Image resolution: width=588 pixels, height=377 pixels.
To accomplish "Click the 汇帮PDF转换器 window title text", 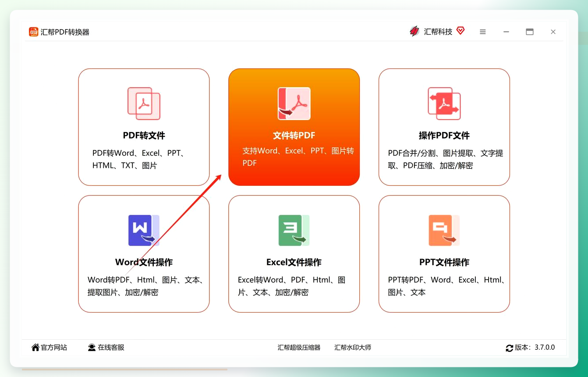I will 65,32.
